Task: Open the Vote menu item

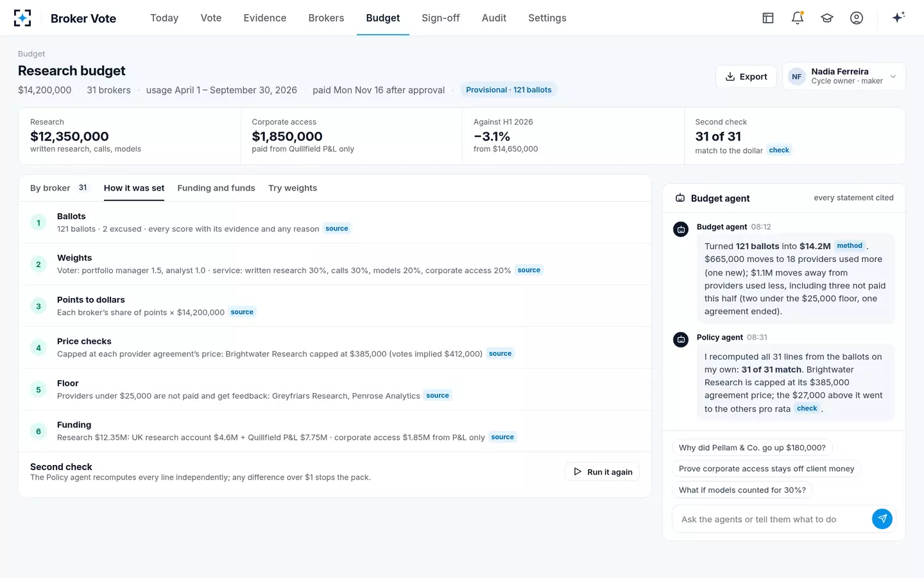Action: [x=211, y=18]
